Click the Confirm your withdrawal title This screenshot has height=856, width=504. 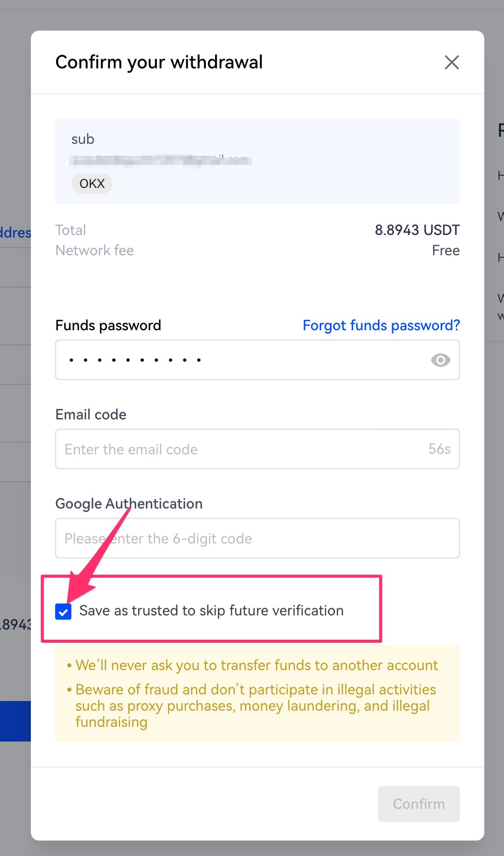click(159, 62)
